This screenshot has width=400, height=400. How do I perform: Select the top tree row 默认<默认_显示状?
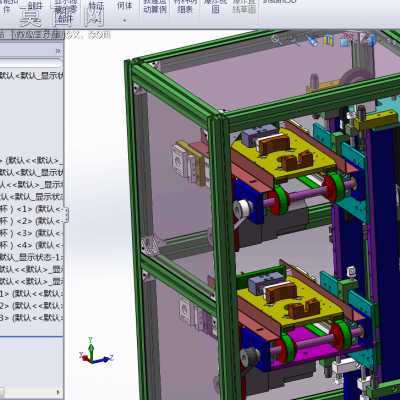[x=32, y=75]
